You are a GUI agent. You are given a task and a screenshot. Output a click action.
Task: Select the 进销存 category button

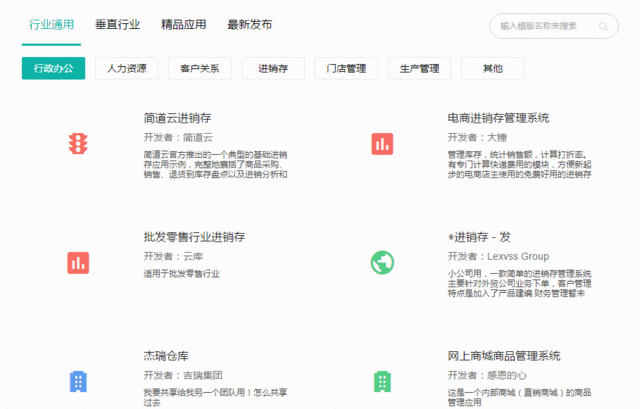(x=273, y=68)
